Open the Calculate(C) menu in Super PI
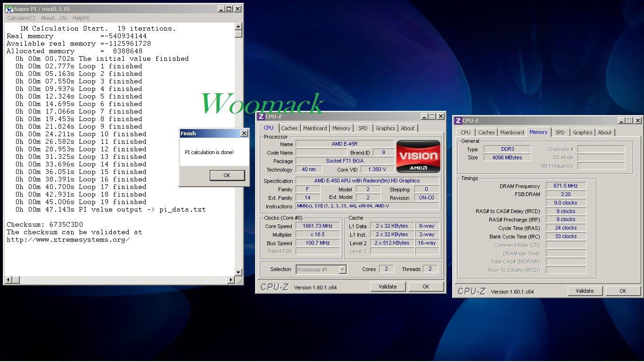Screen dimensions: 644x362 (21, 18)
